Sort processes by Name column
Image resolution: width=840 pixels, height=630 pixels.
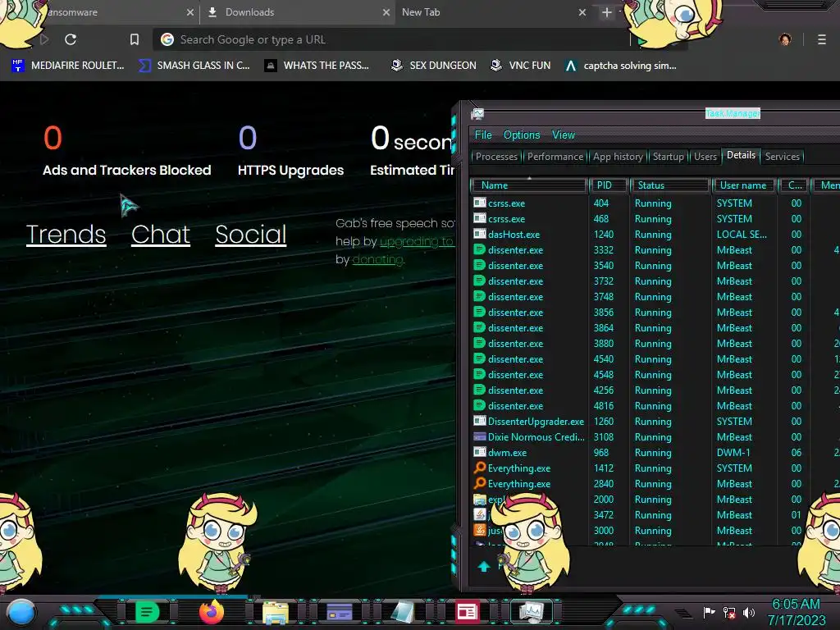point(529,185)
